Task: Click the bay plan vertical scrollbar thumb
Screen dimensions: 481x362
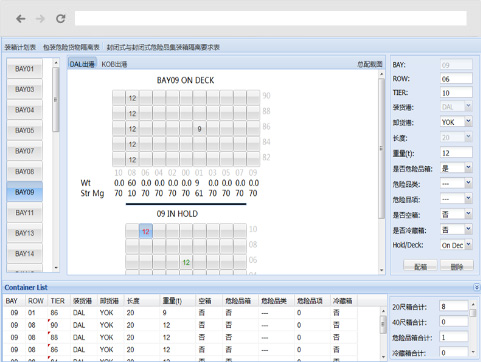Action: (381, 148)
